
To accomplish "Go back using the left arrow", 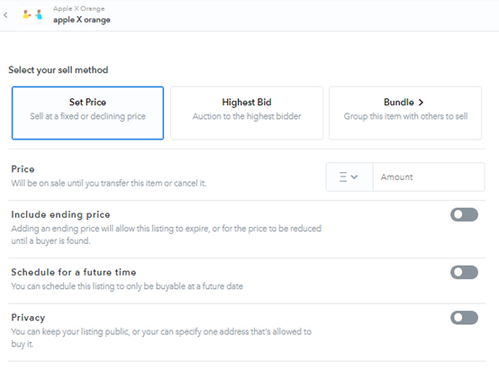I will pos(6,15).
